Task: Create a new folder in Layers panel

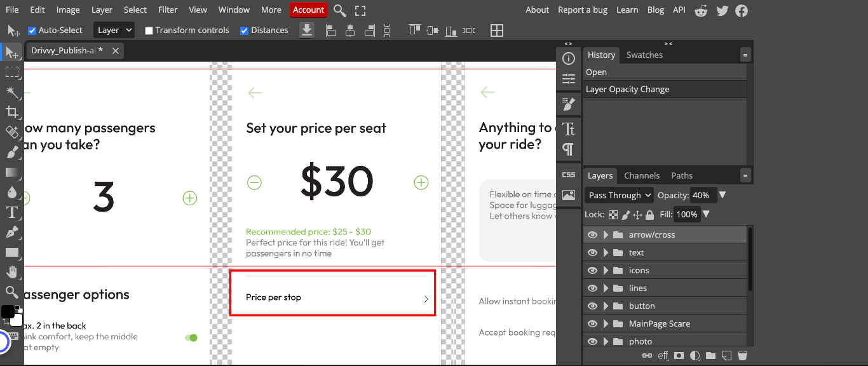Action: point(710,356)
